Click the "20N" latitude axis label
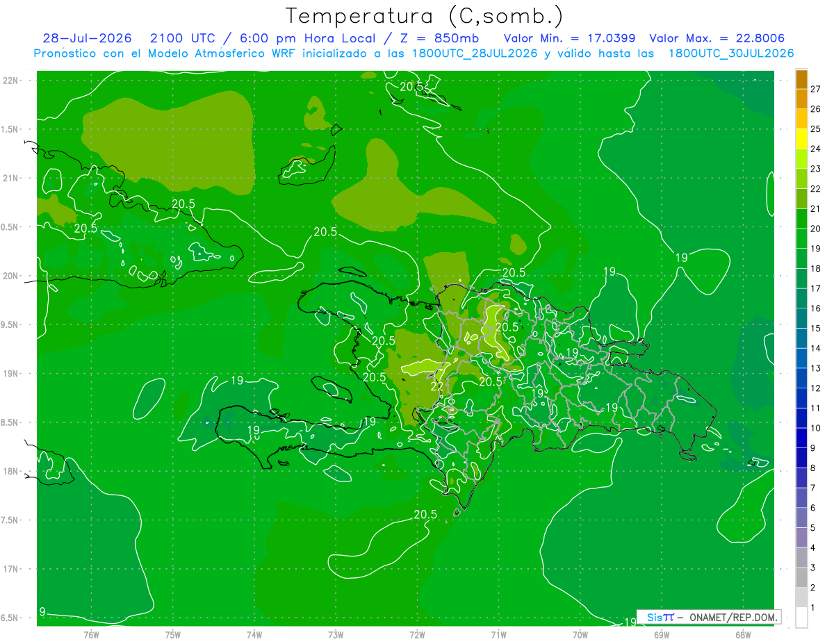This screenshot has height=644, width=834. click(x=10, y=276)
